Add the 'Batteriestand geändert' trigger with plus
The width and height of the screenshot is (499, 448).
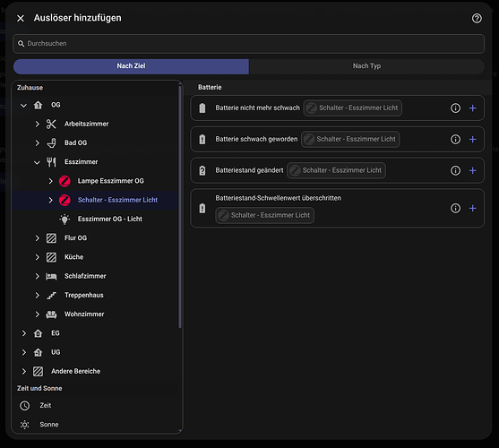click(473, 170)
